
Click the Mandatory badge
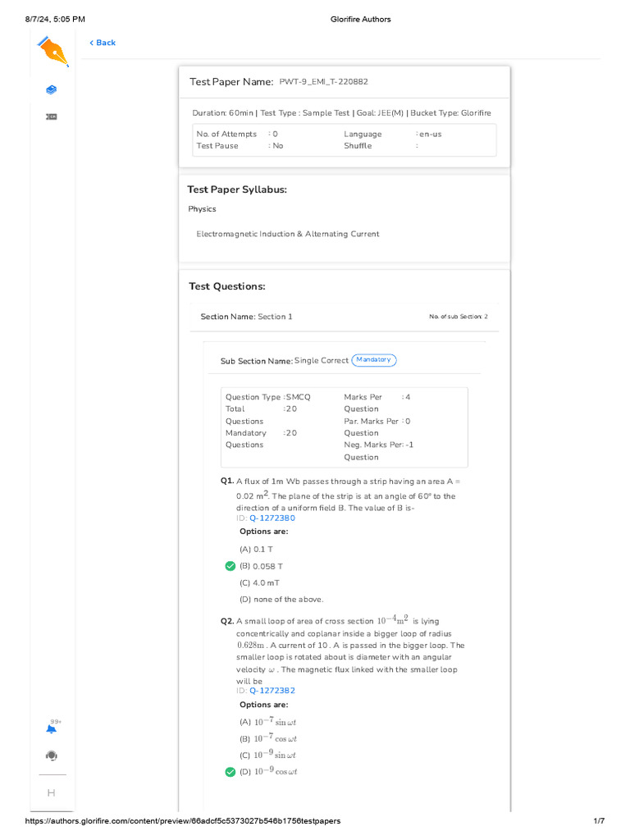(374, 360)
